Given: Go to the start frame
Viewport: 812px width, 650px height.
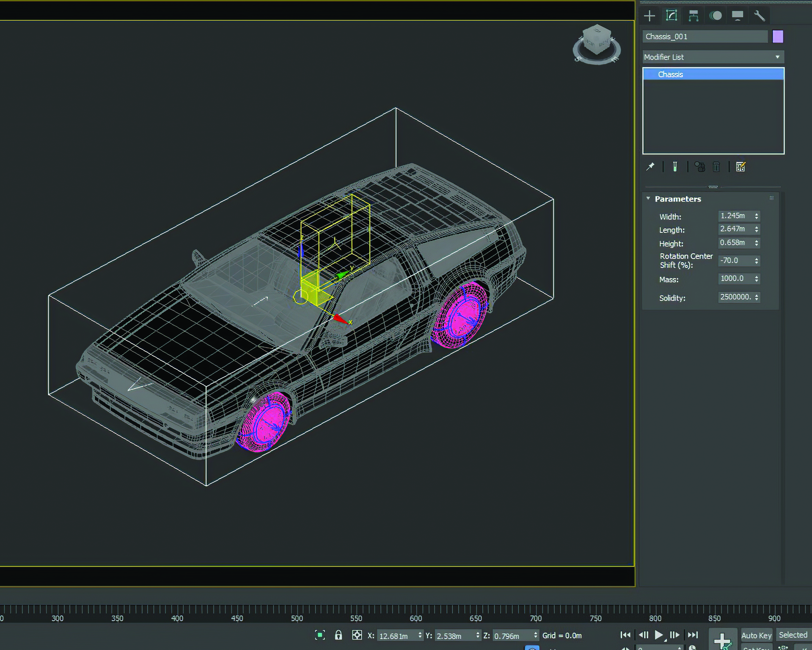Looking at the screenshot, I should point(626,635).
